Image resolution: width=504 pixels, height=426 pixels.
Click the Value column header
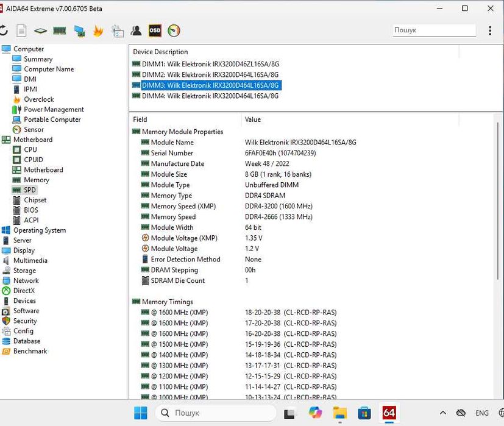point(253,119)
